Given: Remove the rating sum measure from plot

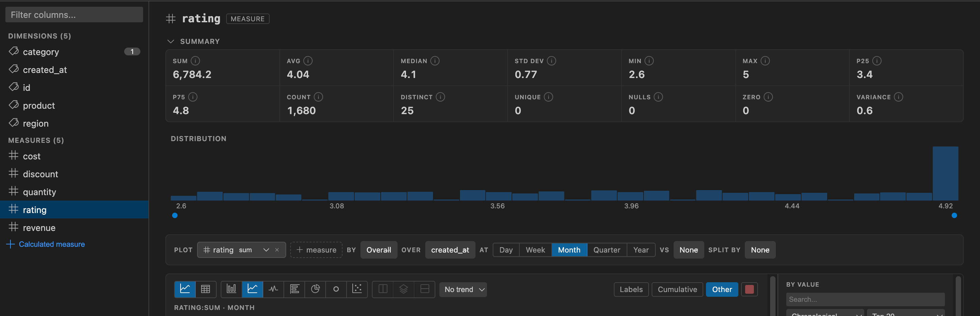Looking at the screenshot, I should tap(277, 250).
